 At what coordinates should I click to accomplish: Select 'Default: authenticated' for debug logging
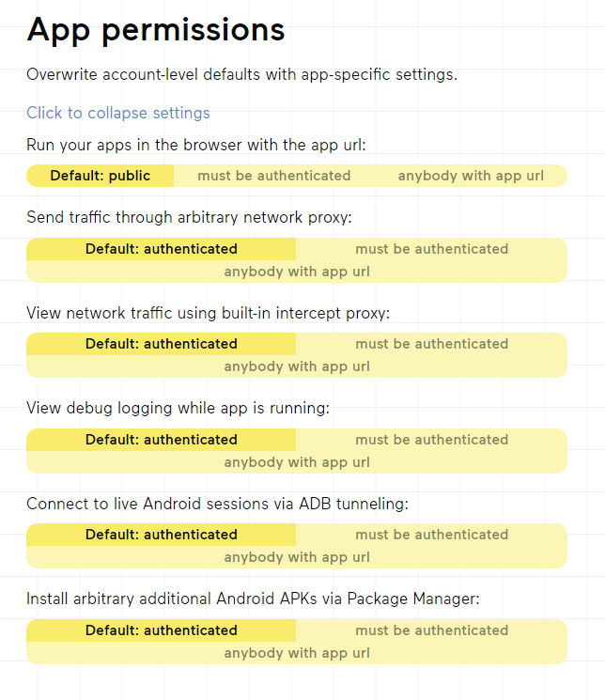point(162,440)
